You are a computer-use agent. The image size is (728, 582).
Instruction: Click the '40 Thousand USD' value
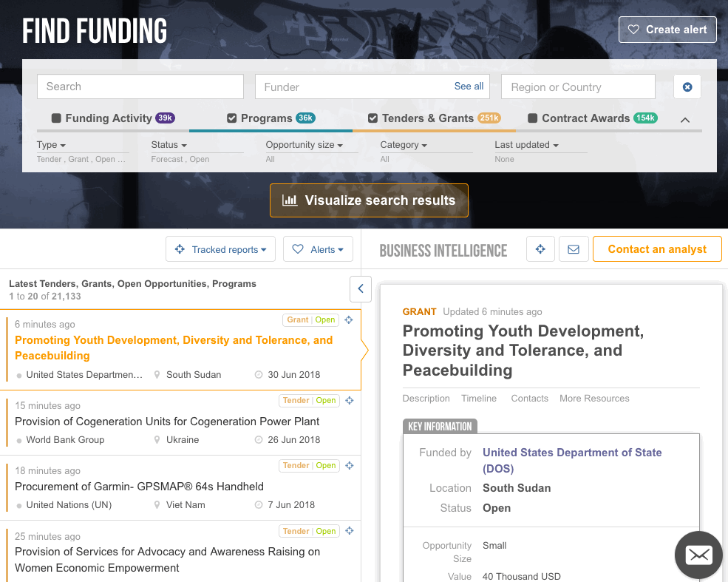point(521,576)
